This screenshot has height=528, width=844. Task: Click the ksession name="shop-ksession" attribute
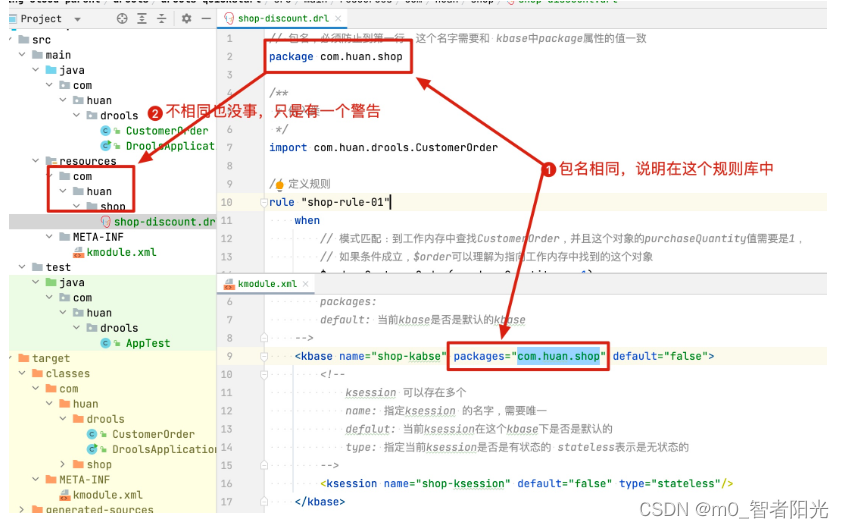pyautogui.click(x=447, y=483)
